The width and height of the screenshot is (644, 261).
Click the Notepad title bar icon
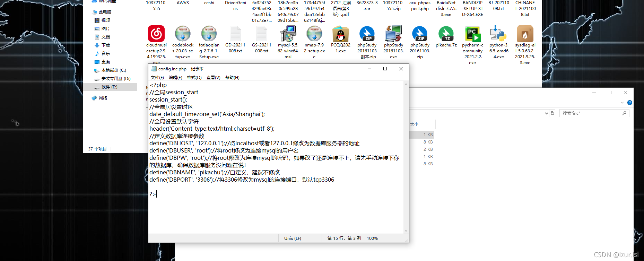tap(154, 69)
